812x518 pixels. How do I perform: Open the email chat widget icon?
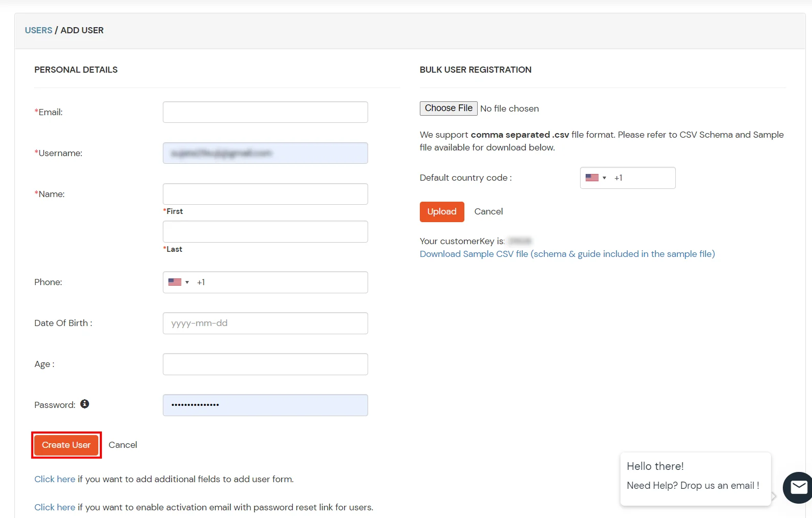tap(798, 487)
